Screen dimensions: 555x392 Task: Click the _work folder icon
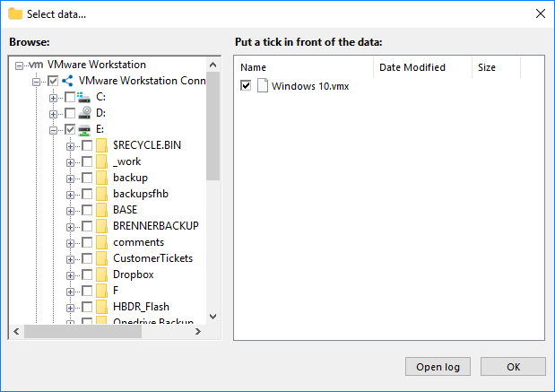point(101,161)
